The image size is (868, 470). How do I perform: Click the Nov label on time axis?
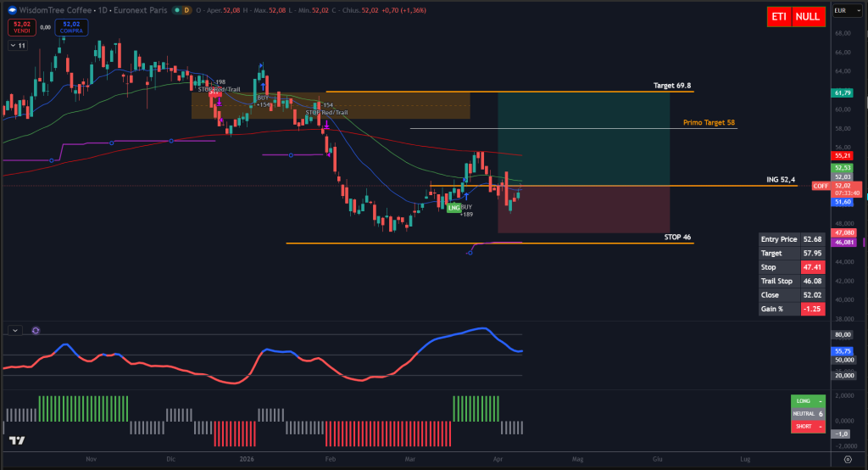click(x=92, y=460)
